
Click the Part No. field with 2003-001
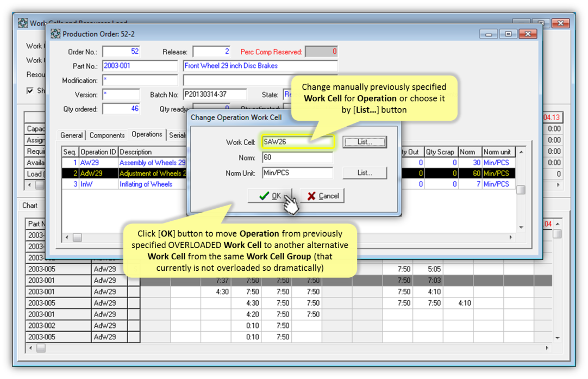pyautogui.click(x=140, y=66)
